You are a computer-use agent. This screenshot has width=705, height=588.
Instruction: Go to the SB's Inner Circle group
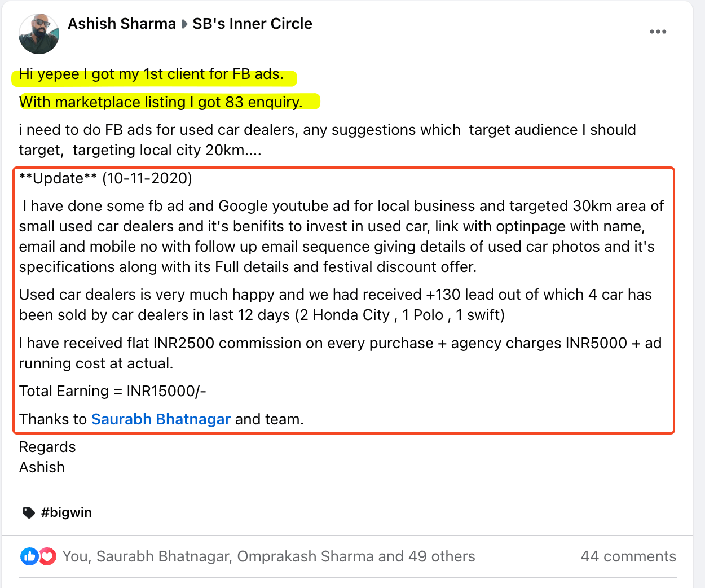[252, 24]
